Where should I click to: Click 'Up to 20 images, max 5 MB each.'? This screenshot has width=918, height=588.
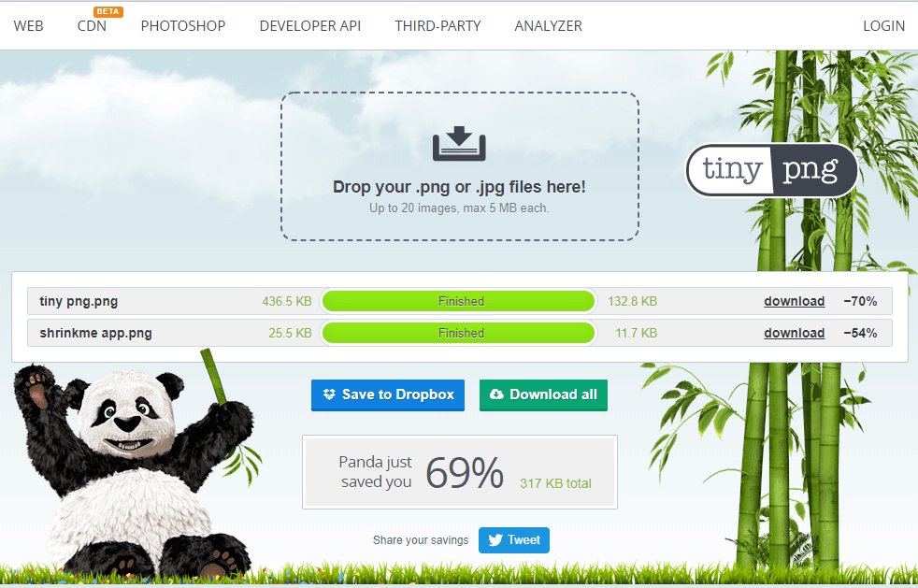point(459,208)
